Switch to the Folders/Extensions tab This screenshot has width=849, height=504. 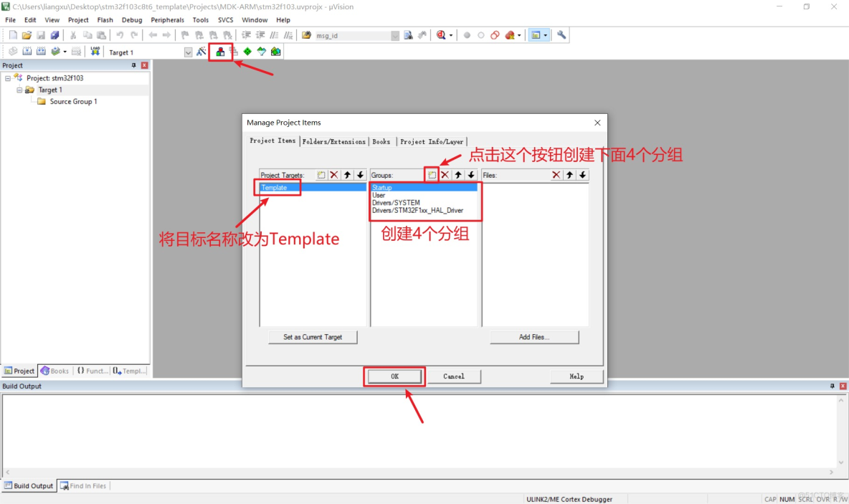333,141
